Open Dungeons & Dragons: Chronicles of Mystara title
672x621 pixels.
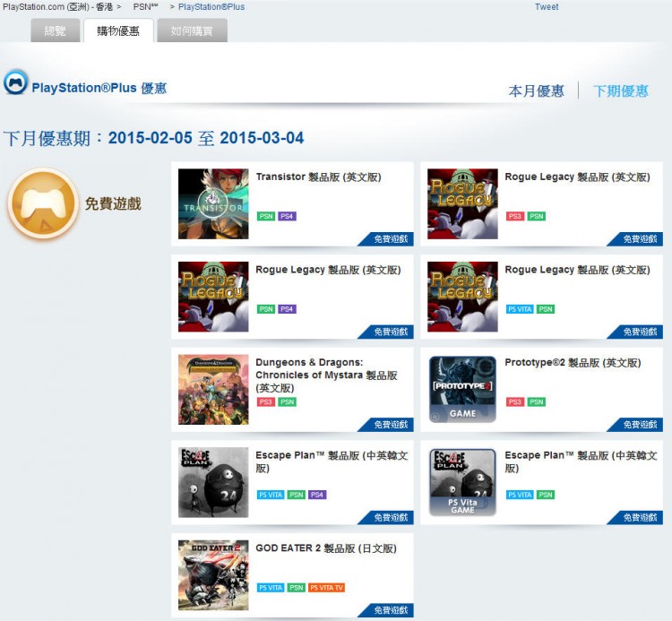click(x=326, y=375)
